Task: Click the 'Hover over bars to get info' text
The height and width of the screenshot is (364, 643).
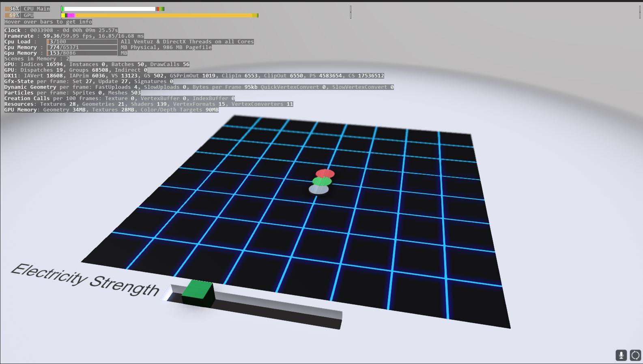Action: click(x=48, y=22)
